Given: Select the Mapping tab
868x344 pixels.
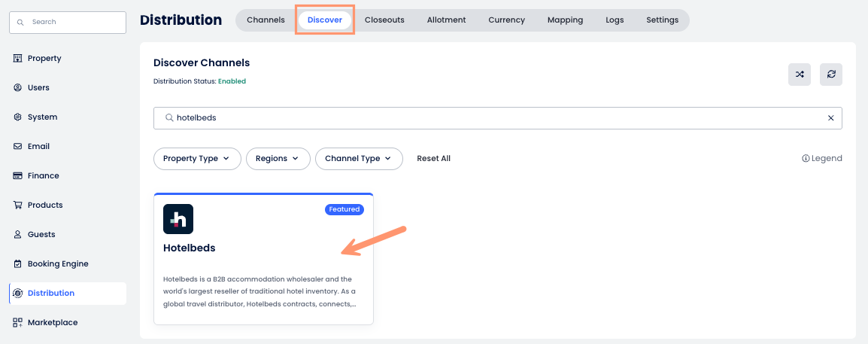Looking at the screenshot, I should [565, 20].
